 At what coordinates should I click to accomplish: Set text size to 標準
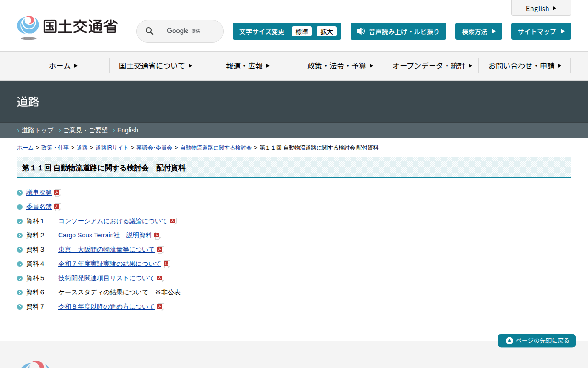(301, 31)
